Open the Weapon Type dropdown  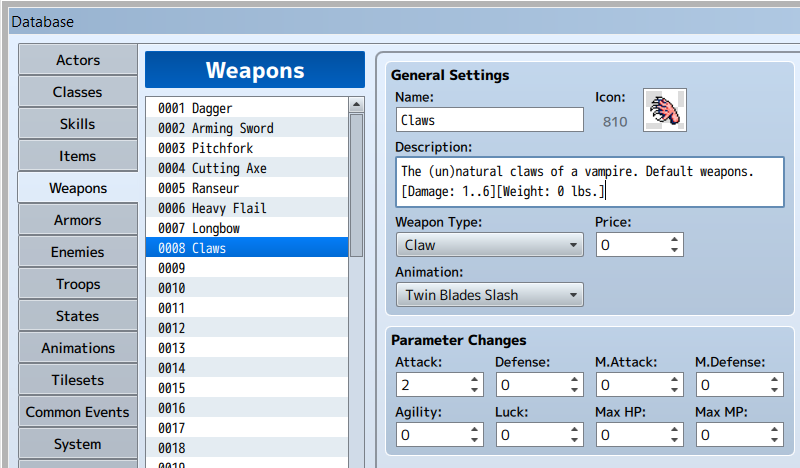[490, 245]
